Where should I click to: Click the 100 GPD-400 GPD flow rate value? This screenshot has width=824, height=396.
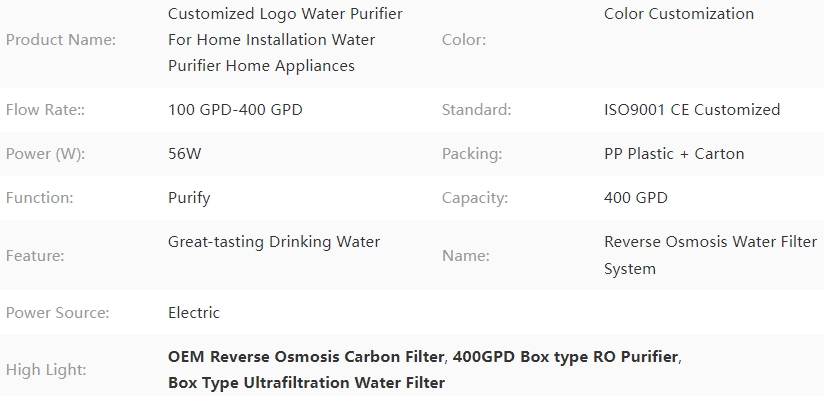235,110
